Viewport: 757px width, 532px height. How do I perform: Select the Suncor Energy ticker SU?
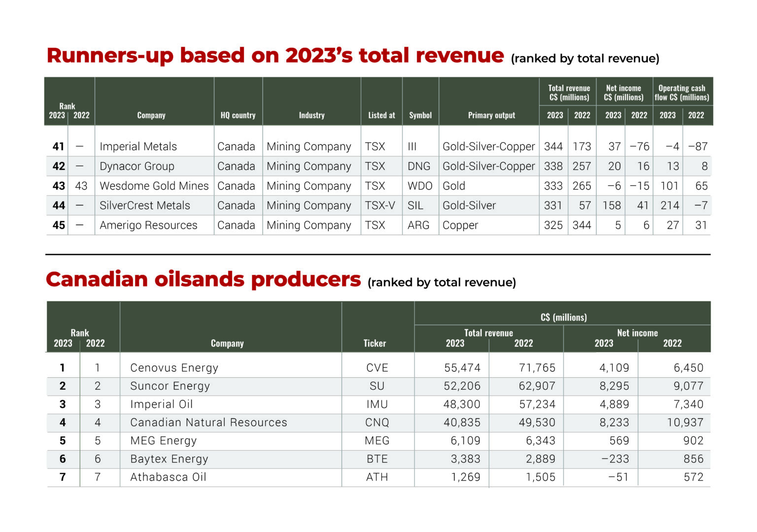(x=378, y=386)
